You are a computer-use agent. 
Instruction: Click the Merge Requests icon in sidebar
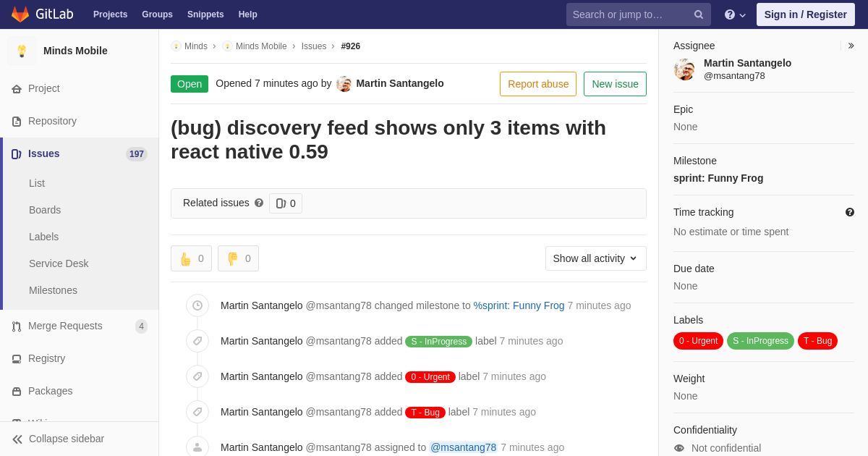[17, 326]
